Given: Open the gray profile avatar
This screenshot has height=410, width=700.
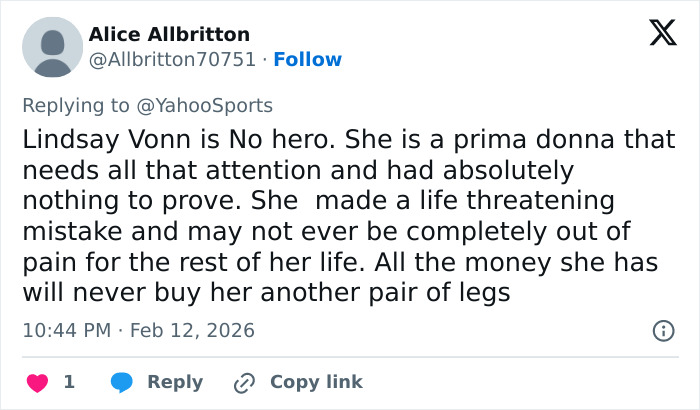Looking at the screenshot, I should click(52, 47).
